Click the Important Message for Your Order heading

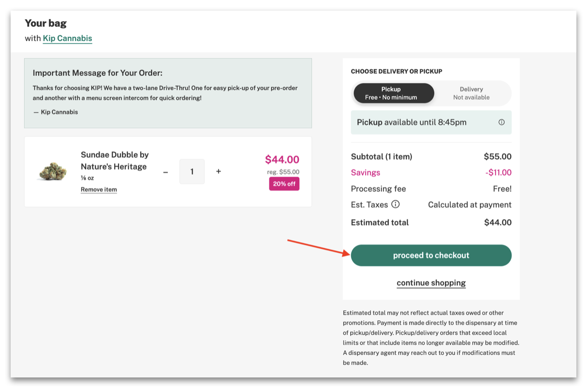pyautogui.click(x=98, y=73)
